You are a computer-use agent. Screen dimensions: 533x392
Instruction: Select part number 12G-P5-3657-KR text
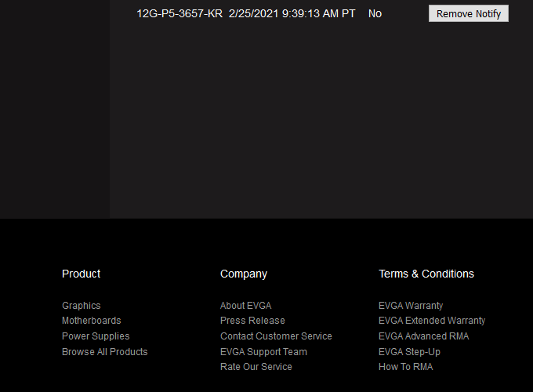179,13
